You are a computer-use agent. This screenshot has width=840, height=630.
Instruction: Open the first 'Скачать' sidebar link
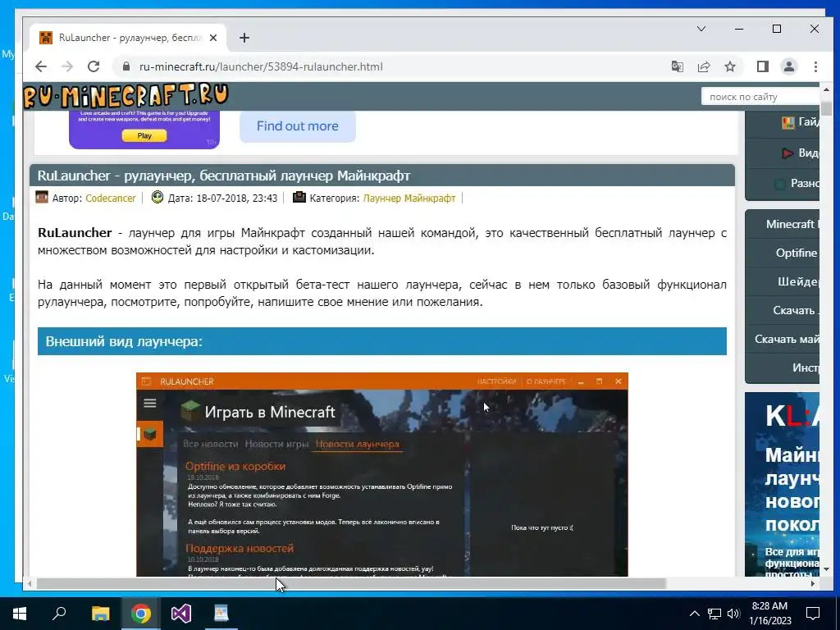(783, 310)
